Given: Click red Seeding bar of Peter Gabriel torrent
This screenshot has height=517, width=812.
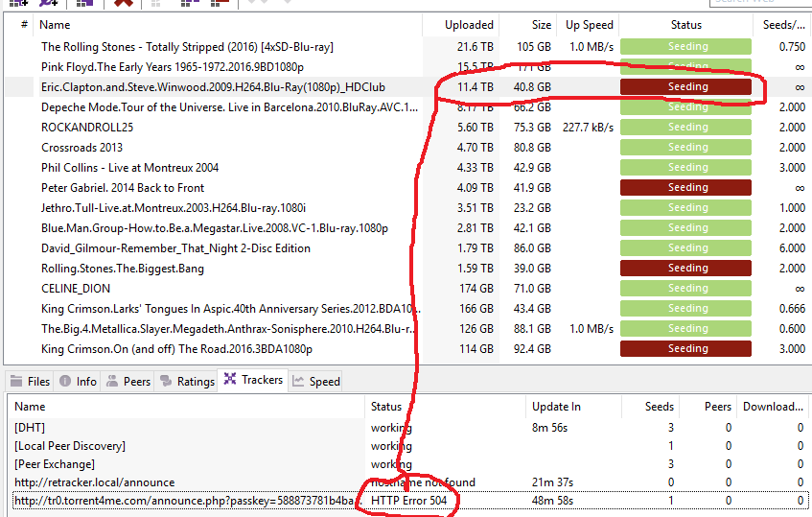Looking at the screenshot, I should coord(685,188).
